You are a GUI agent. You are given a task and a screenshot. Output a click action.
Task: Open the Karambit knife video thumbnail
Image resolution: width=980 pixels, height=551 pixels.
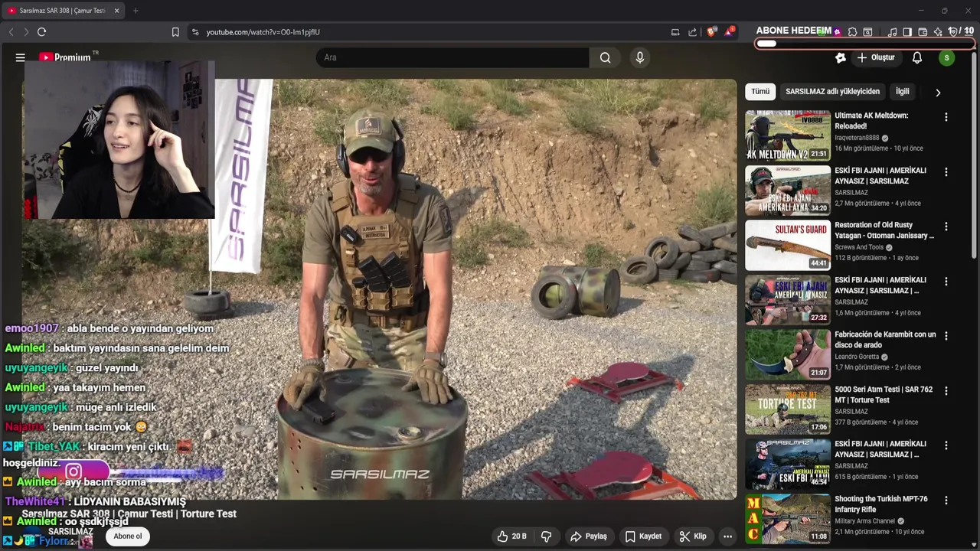[788, 354]
